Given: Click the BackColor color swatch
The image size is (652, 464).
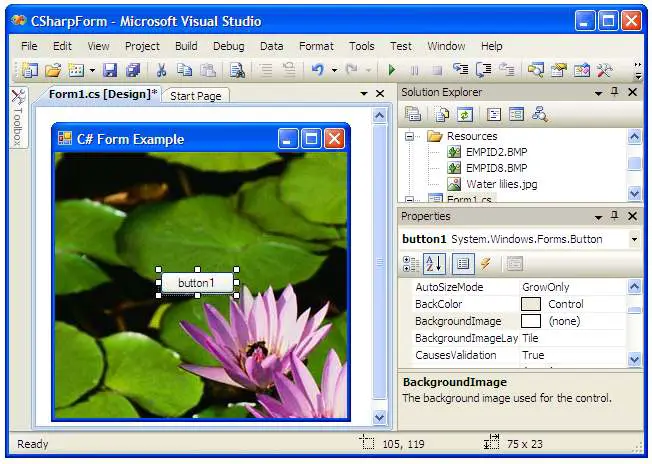Looking at the screenshot, I should 531,304.
